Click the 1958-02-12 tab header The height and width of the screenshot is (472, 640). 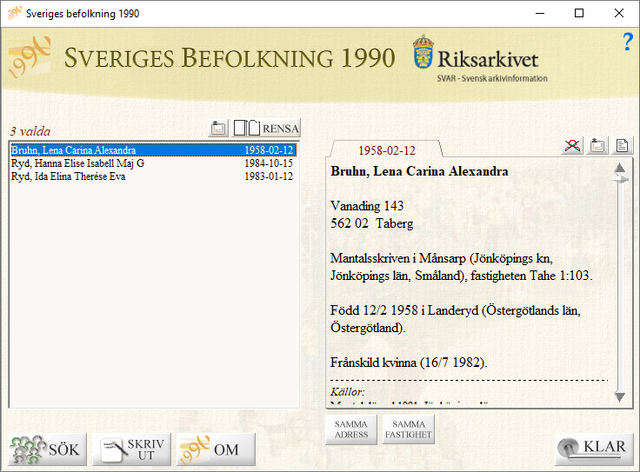click(387, 150)
